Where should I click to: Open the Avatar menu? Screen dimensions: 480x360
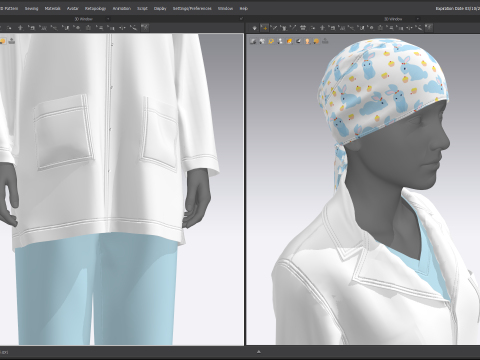click(72, 9)
